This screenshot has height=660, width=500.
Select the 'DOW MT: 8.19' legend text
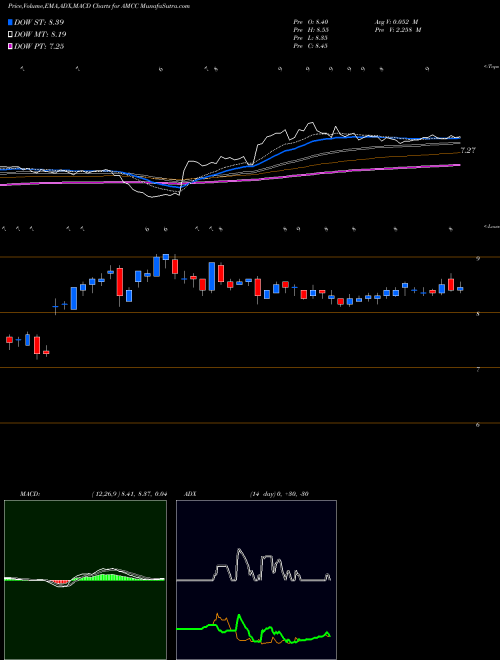(x=40, y=34)
